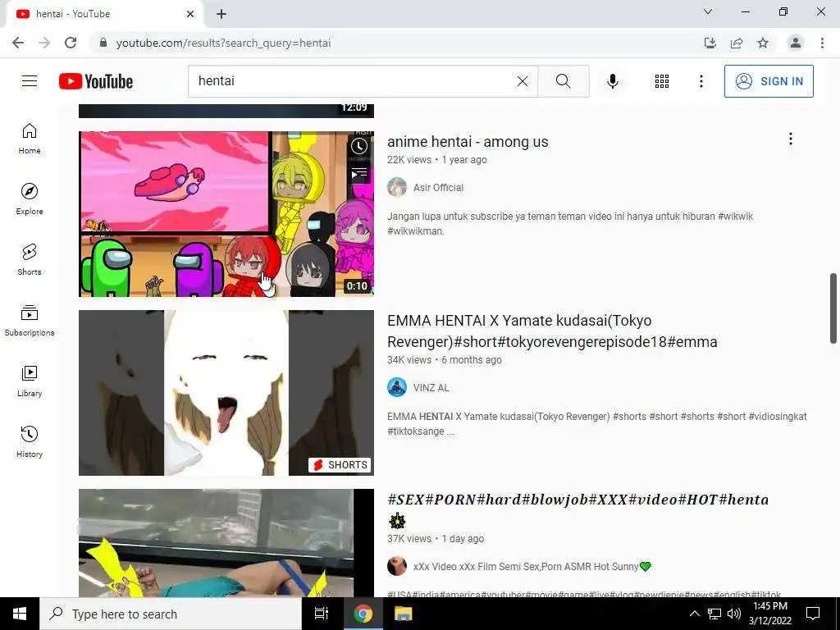840x630 pixels.
Task: Click the VINZ AL channel avatar
Action: click(x=397, y=387)
